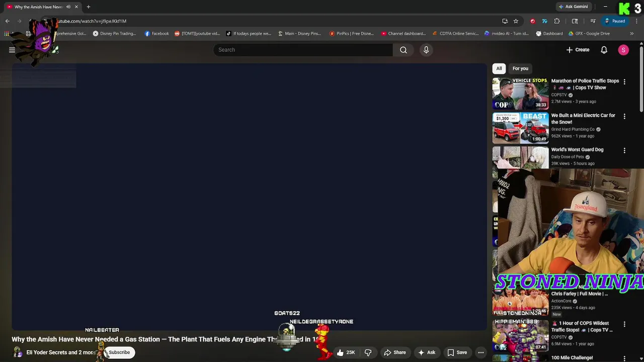Image resolution: width=644 pixels, height=362 pixels.
Task: Open options for 1 Hour of COPS video
Action: pos(624,324)
